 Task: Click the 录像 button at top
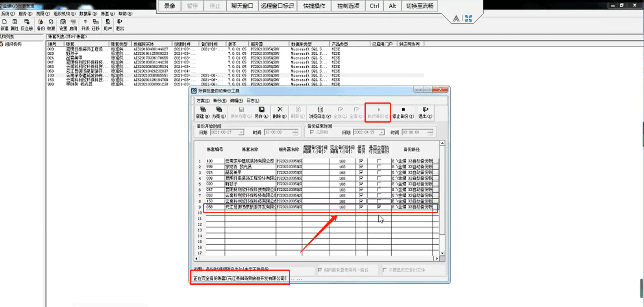(170, 6)
